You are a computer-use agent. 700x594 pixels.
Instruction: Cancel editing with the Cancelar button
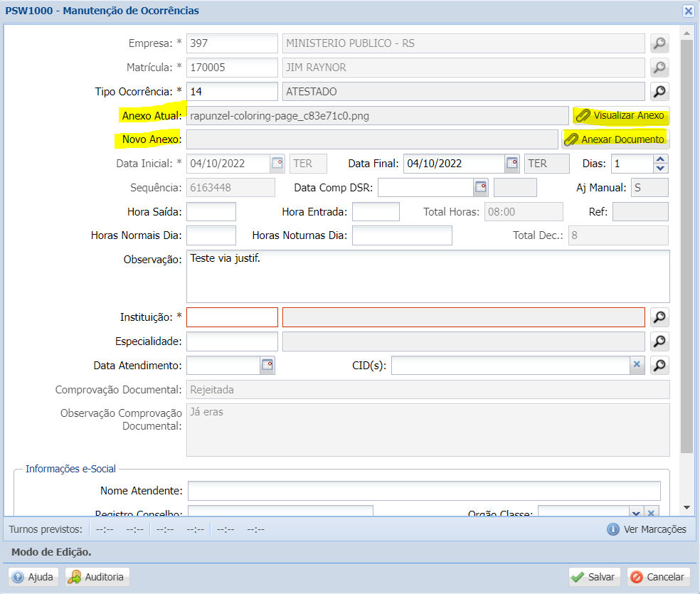tap(659, 577)
